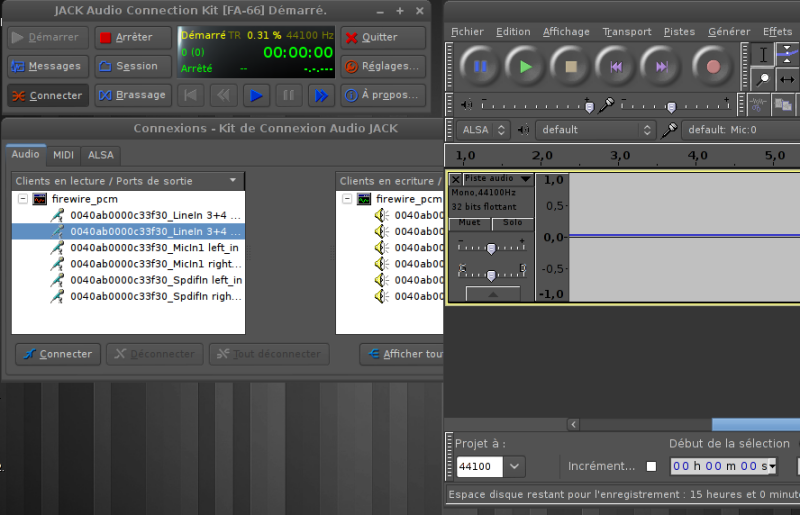Viewport: 800px width, 515px height.
Task: Toggle the Incrément checkbox
Action: (x=651, y=466)
